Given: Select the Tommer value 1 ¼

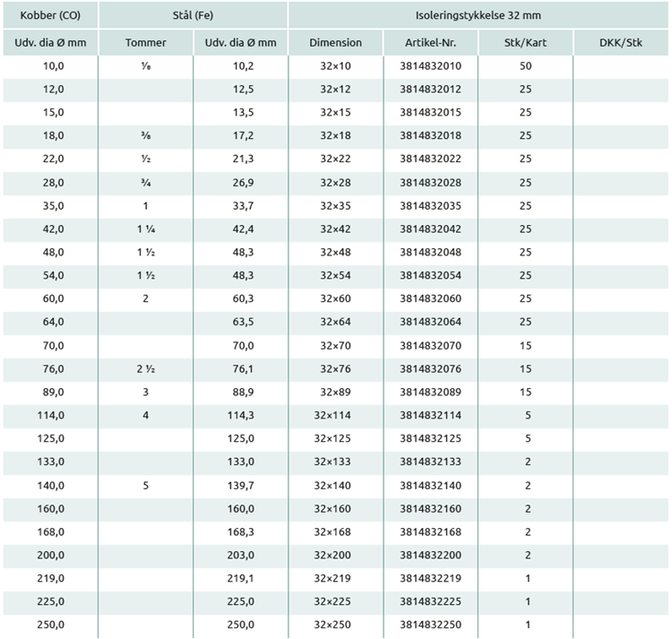Looking at the screenshot, I should click(146, 229).
